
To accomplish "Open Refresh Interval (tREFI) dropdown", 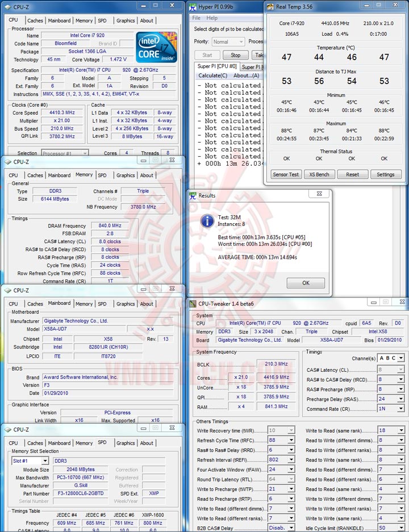I will [x=291, y=460].
